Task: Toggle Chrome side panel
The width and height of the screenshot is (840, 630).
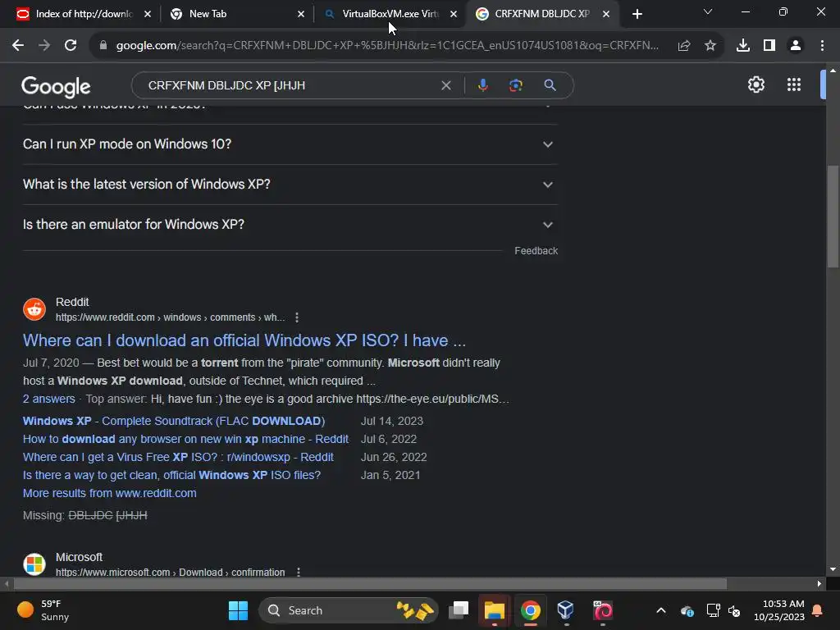Action: coord(769,46)
